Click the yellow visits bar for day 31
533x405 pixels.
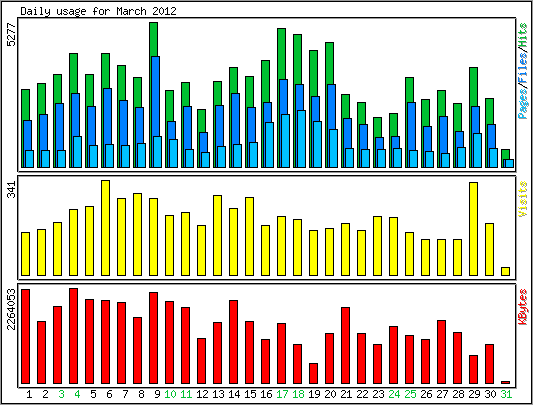(x=505, y=271)
